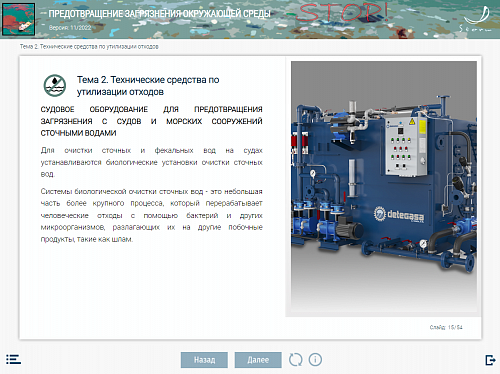Click the control panel box in equipment picture
Image resolution: width=500 pixels, height=374 pixels.
click(x=406, y=146)
